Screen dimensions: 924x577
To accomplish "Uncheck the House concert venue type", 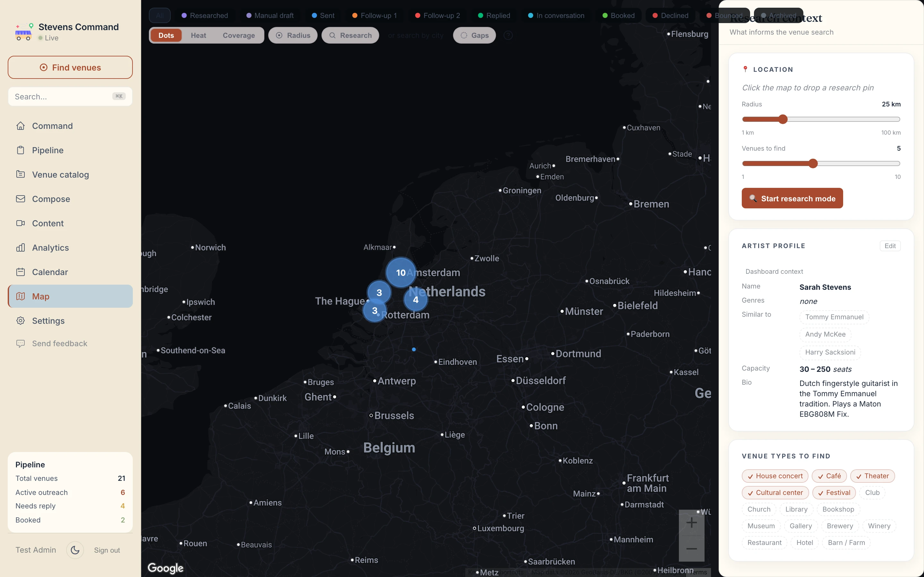I will 775,476.
